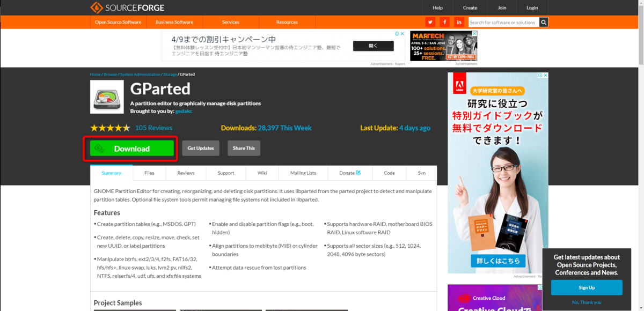Image resolution: width=644 pixels, height=311 pixels.
Task: Click '4 days ago' last update text
Action: click(415, 128)
